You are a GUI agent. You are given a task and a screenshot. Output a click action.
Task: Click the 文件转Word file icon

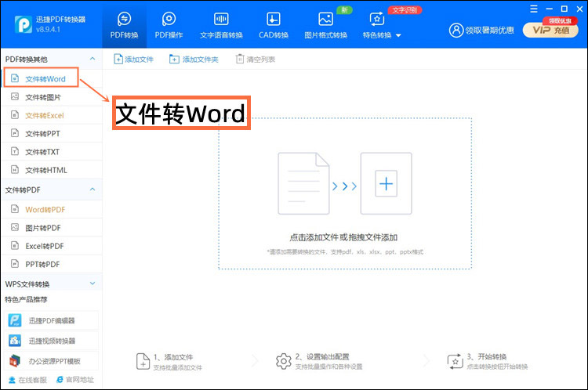pyautogui.click(x=15, y=78)
